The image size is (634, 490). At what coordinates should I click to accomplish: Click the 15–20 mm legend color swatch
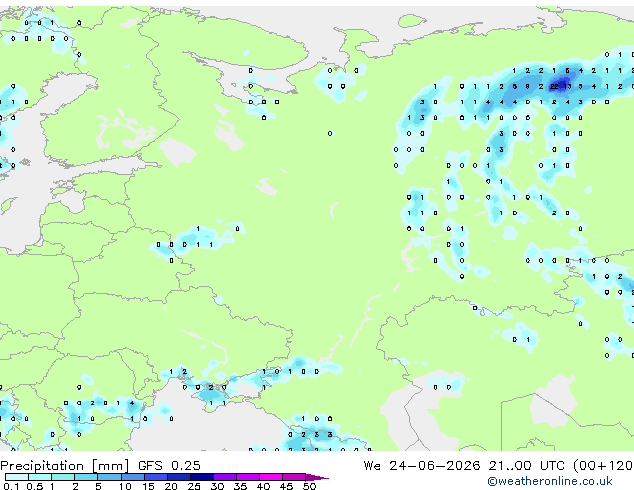tap(155, 477)
